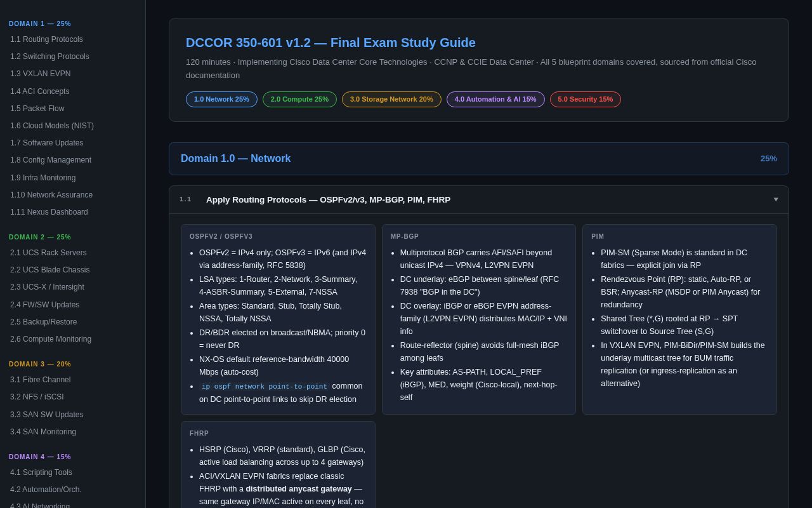Viewport: 812px width, 508px height.
Task: Click the OSPFV2 / OSPFV3 card heading
Action: tap(221, 237)
